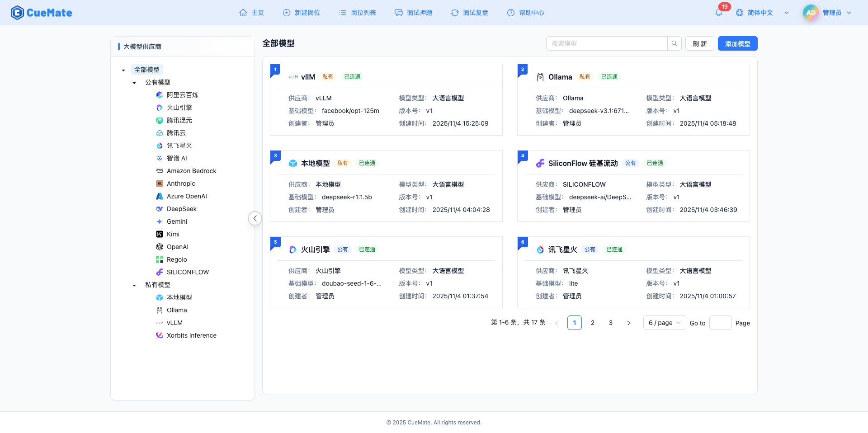Screen dimensions: 868x433
Task: Click the Amazon Bedrock provider icon
Action: 159,171
